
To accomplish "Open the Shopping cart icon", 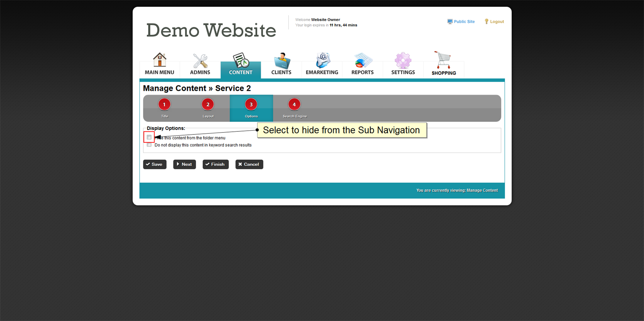I will [444, 60].
